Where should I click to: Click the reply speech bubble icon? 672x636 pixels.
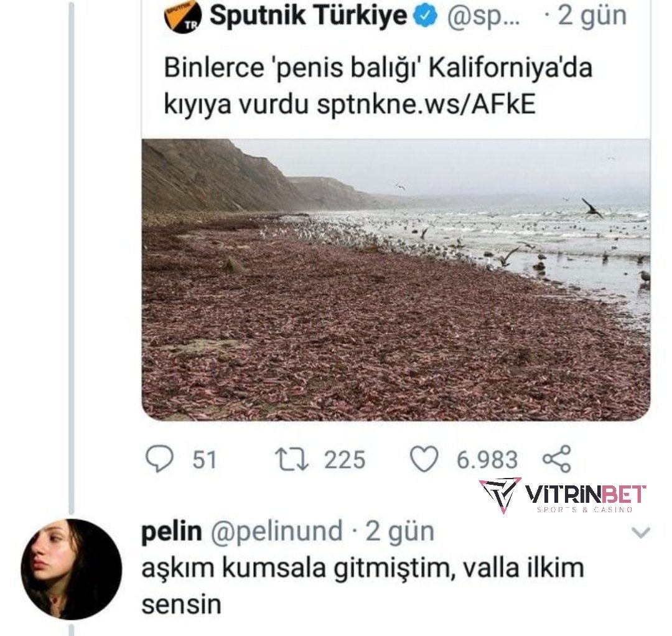pyautogui.click(x=159, y=459)
